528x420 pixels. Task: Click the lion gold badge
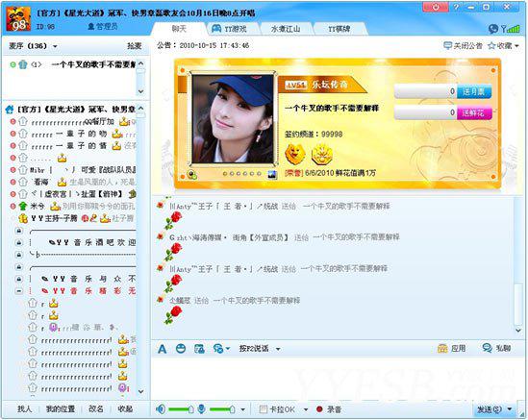point(295,154)
